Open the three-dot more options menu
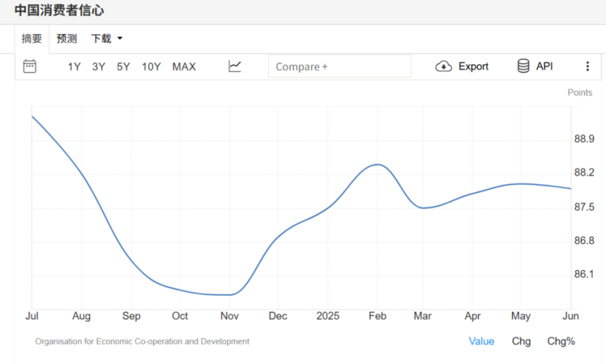Image resolution: width=606 pixels, height=364 pixels. 587,67
